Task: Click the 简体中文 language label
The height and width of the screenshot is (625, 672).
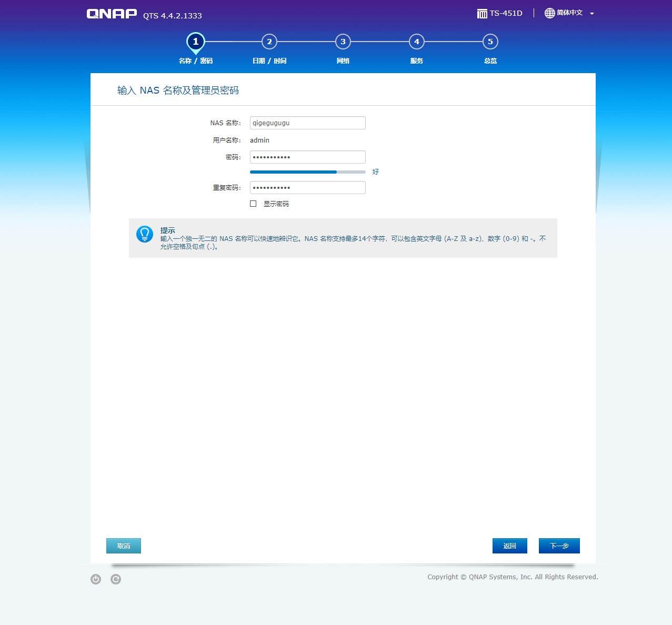Action: click(570, 13)
